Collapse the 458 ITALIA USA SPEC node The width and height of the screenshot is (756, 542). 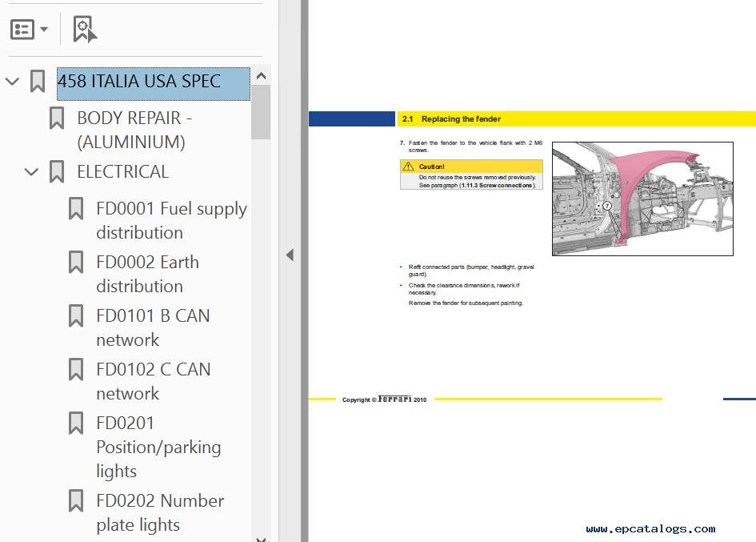(12, 81)
